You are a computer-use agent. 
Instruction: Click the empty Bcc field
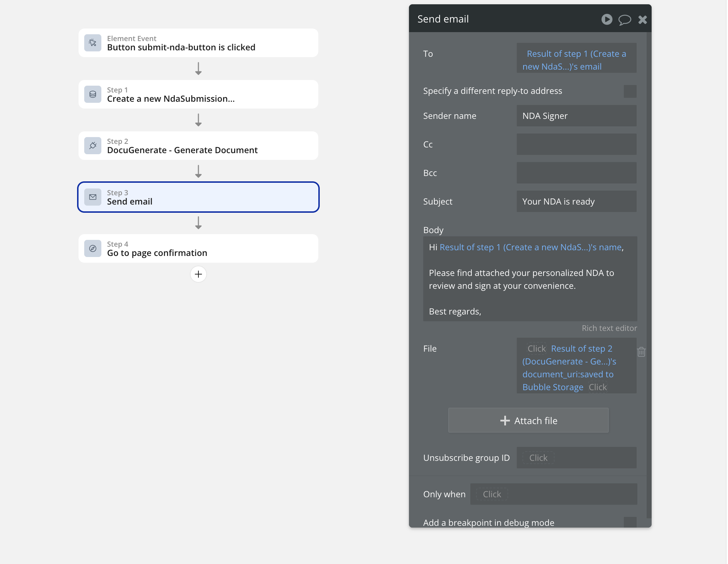tap(576, 173)
